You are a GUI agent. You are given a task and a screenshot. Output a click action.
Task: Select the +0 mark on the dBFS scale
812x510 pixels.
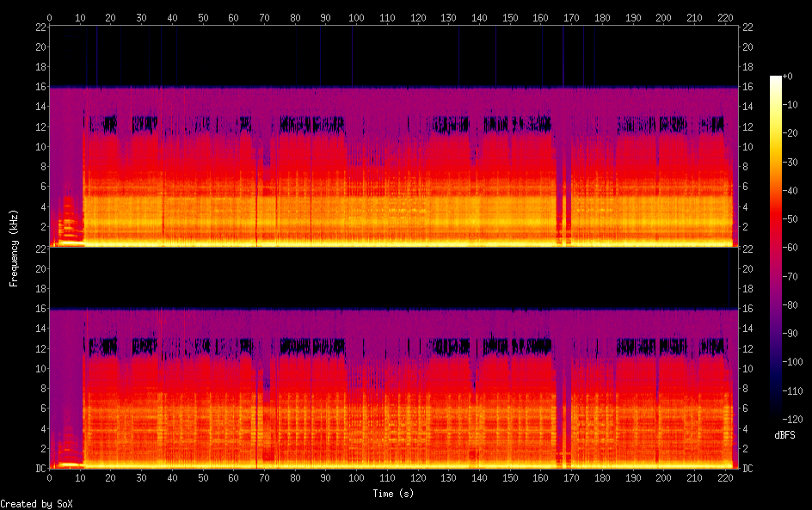tap(788, 77)
